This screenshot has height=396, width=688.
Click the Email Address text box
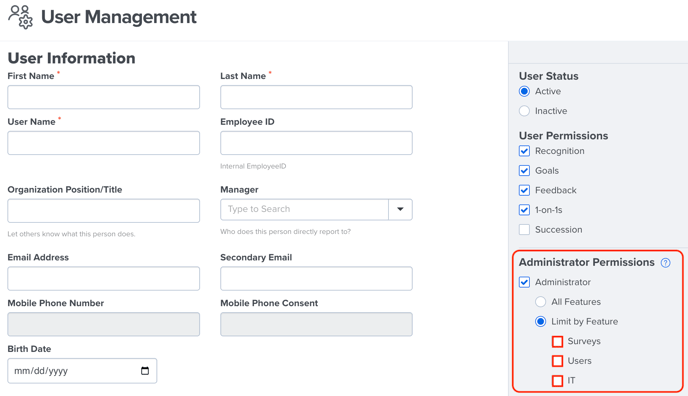[104, 278]
